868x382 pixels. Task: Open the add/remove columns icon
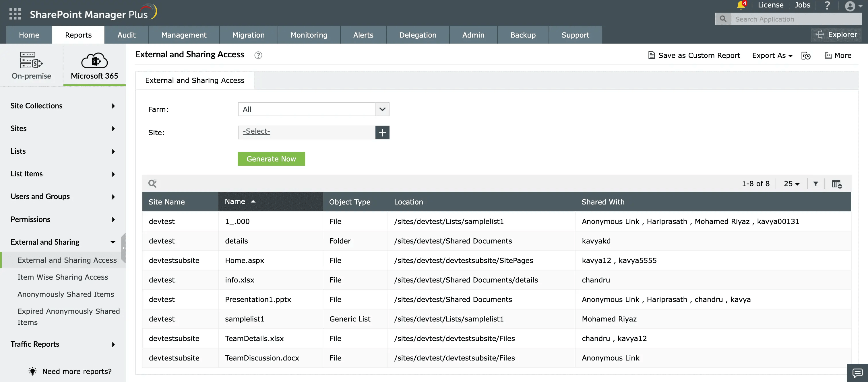[837, 184]
